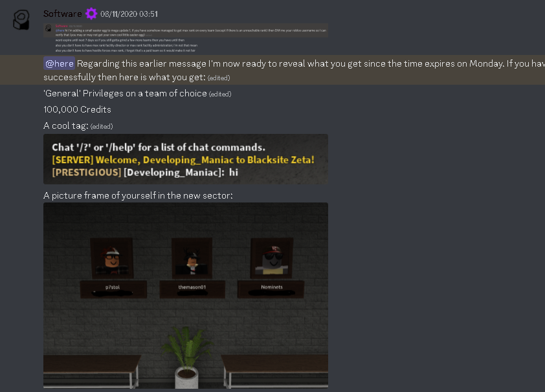Open the picture frames image attachment
The width and height of the screenshot is (545, 392).
point(186,296)
